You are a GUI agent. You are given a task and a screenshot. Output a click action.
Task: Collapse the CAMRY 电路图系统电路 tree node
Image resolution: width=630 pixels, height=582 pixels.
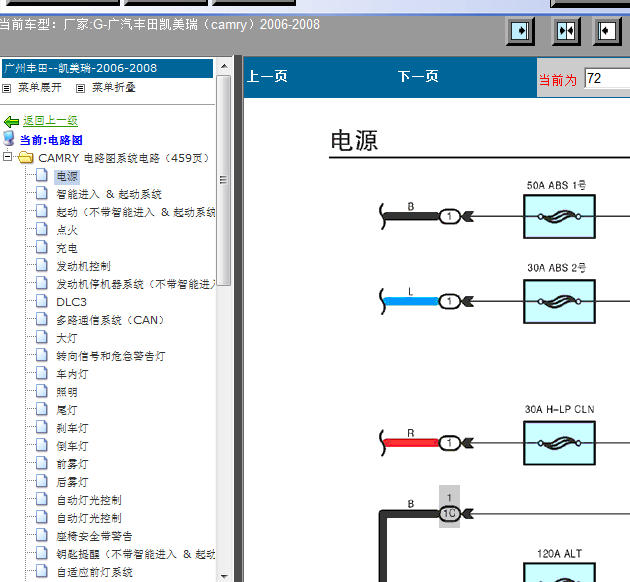pos(7,157)
